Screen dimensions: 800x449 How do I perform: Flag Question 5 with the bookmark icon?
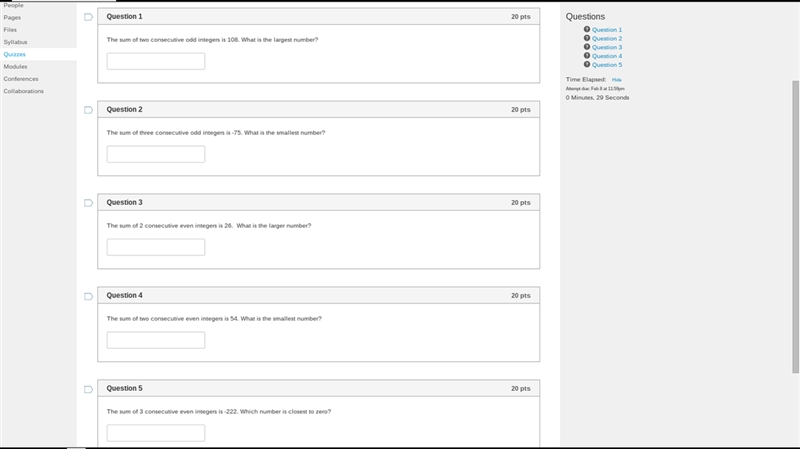click(x=88, y=389)
